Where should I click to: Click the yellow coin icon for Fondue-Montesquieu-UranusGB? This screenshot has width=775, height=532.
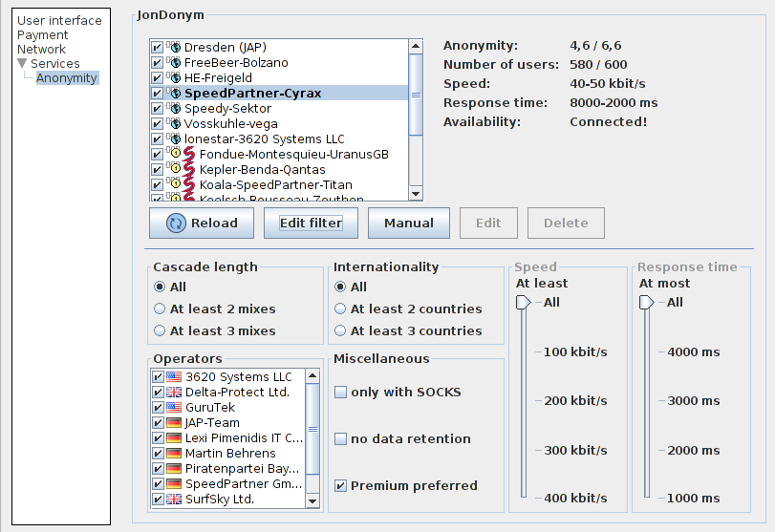pyautogui.click(x=176, y=153)
